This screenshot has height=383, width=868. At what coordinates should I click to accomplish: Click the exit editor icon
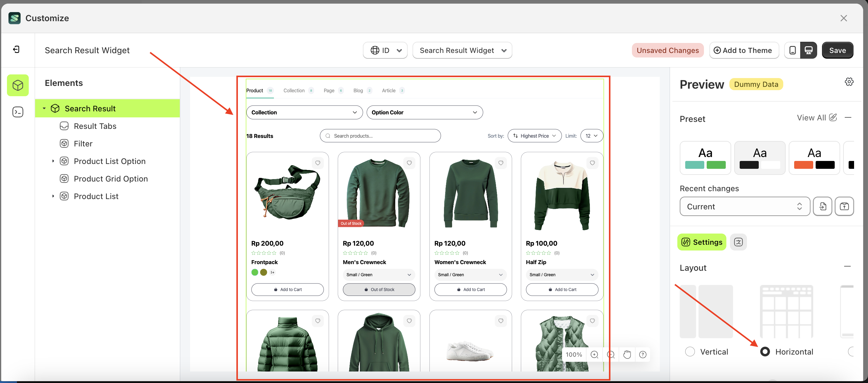coord(16,50)
